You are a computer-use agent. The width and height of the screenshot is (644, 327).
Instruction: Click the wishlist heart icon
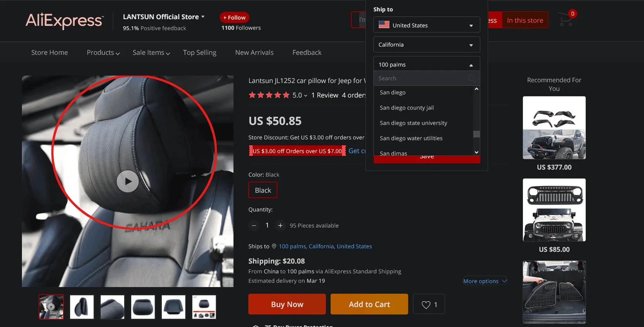(x=426, y=305)
